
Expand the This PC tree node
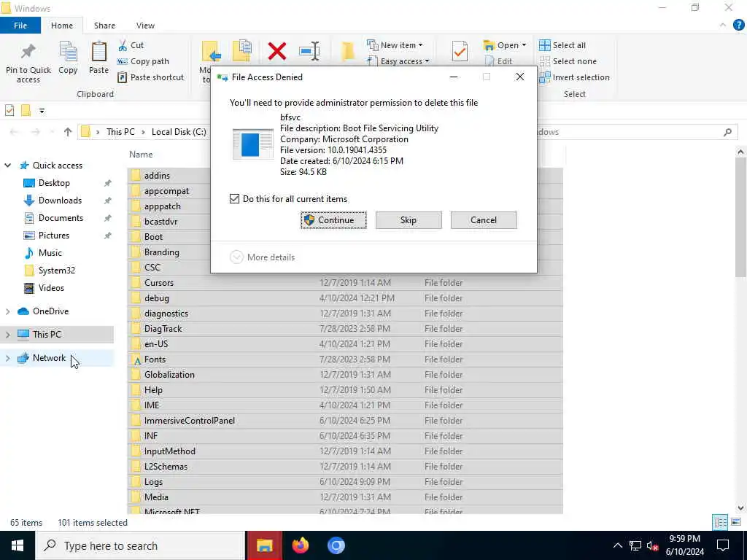pyautogui.click(x=7, y=335)
